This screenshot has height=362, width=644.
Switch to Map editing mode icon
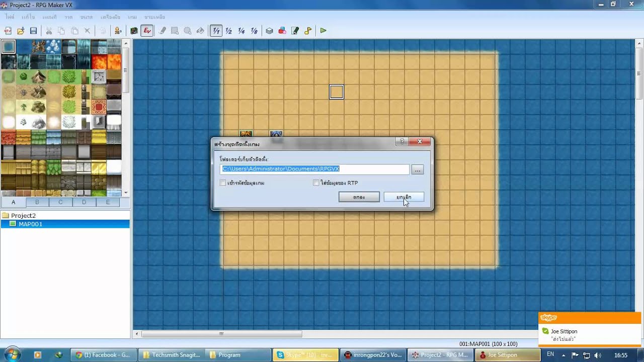click(x=134, y=31)
